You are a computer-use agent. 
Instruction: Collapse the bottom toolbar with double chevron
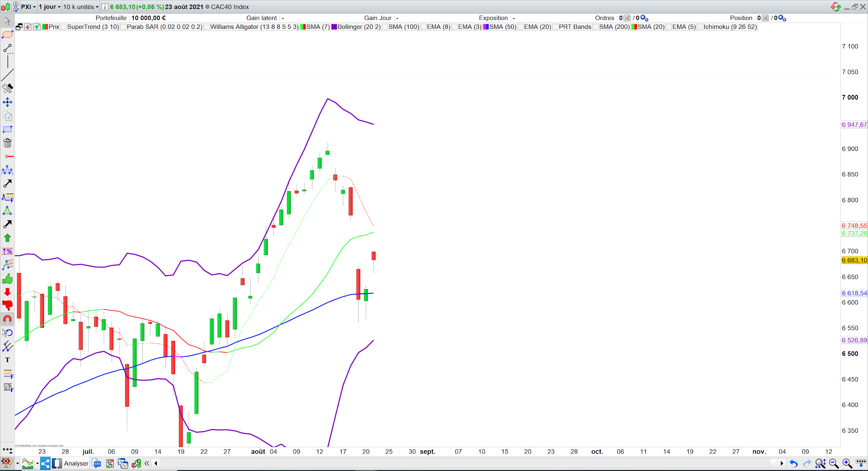(x=147, y=463)
